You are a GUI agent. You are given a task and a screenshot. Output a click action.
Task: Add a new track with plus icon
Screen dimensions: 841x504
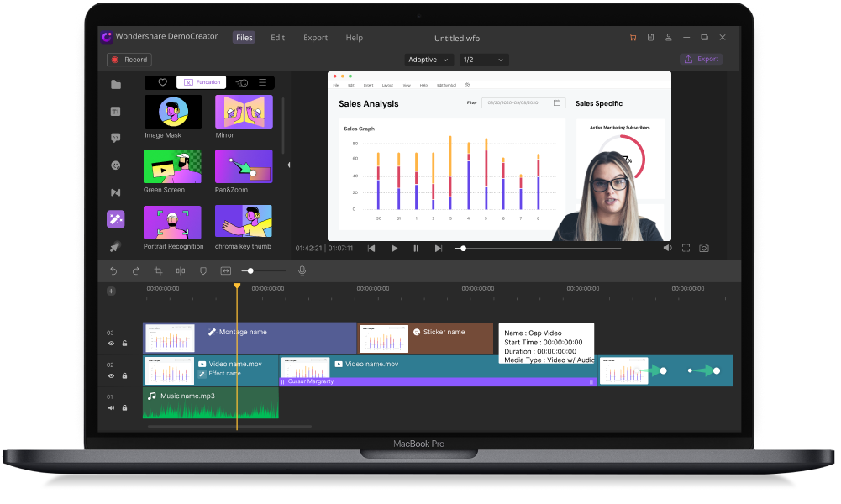(111, 291)
